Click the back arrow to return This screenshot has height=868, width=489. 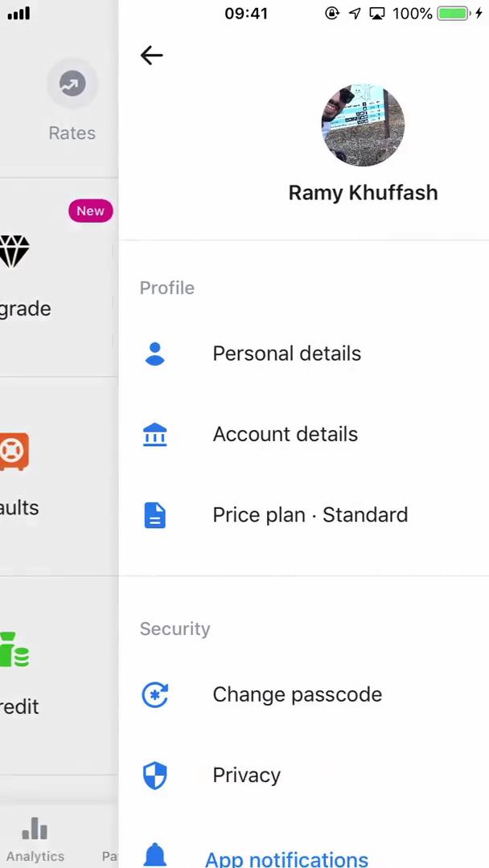tap(151, 55)
